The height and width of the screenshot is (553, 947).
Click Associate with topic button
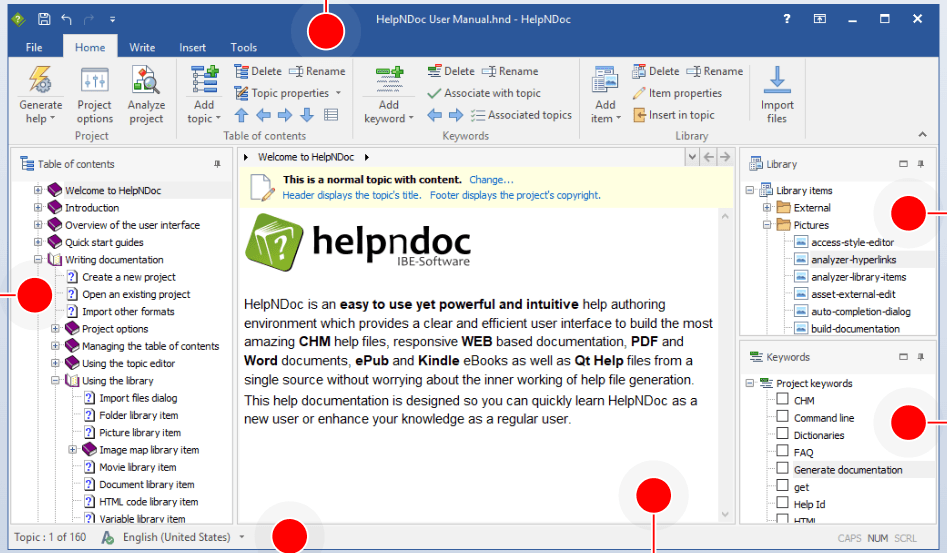pos(484,93)
